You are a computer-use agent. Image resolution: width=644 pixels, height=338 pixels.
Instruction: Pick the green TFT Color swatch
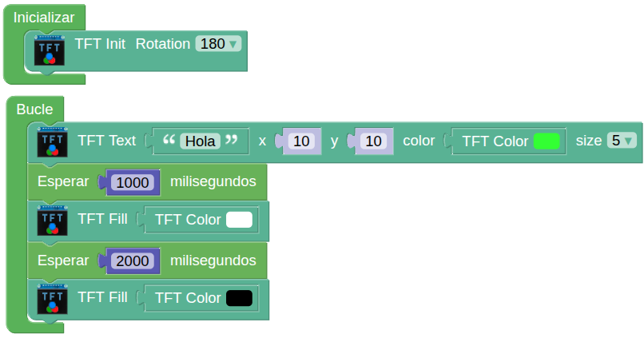pos(547,141)
